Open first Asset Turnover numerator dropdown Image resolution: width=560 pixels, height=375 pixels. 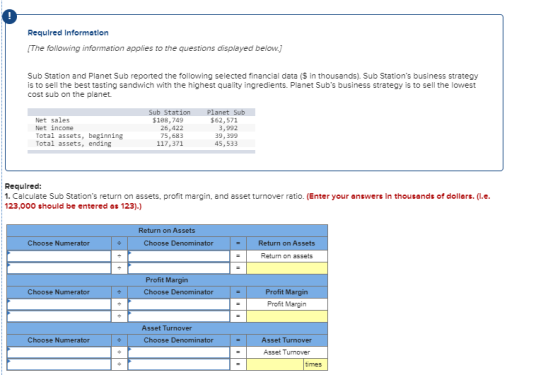click(59, 352)
